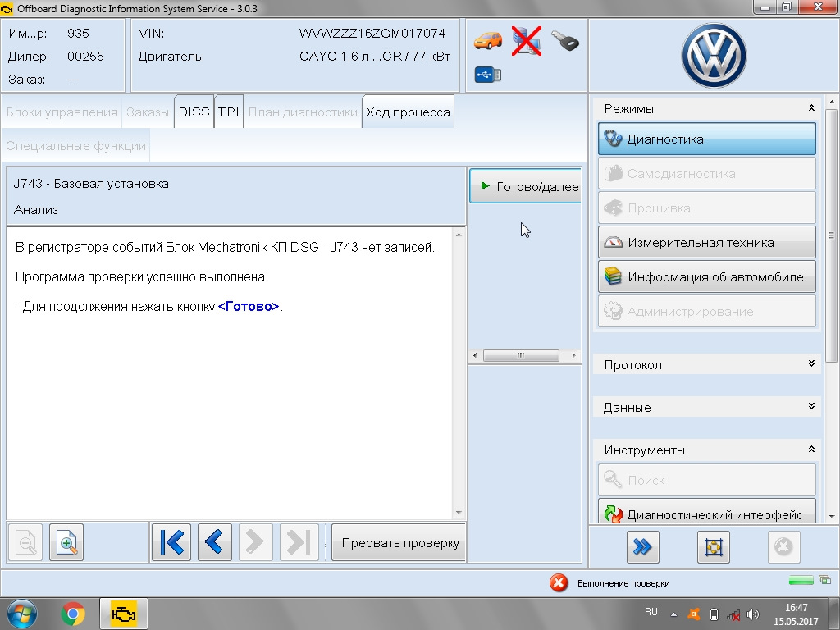Screen dimensions: 840x630
Task: Click the RU language indicator
Action: 651,612
